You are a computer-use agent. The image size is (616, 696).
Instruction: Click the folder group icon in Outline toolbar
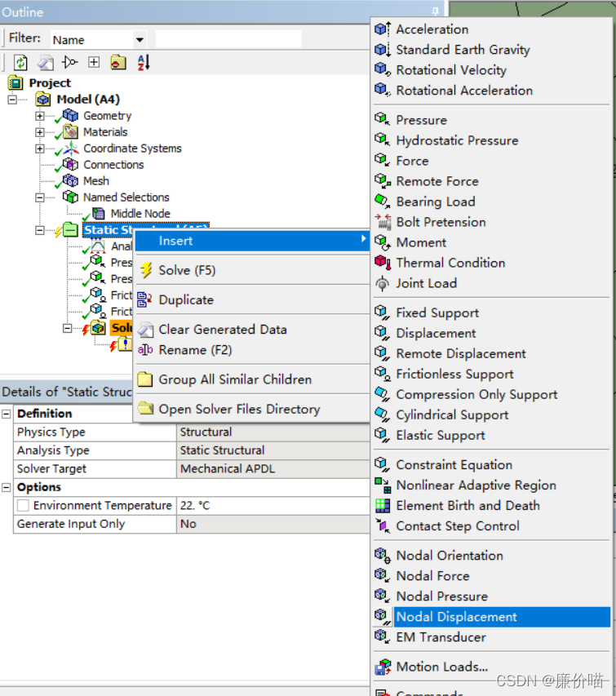point(118,63)
